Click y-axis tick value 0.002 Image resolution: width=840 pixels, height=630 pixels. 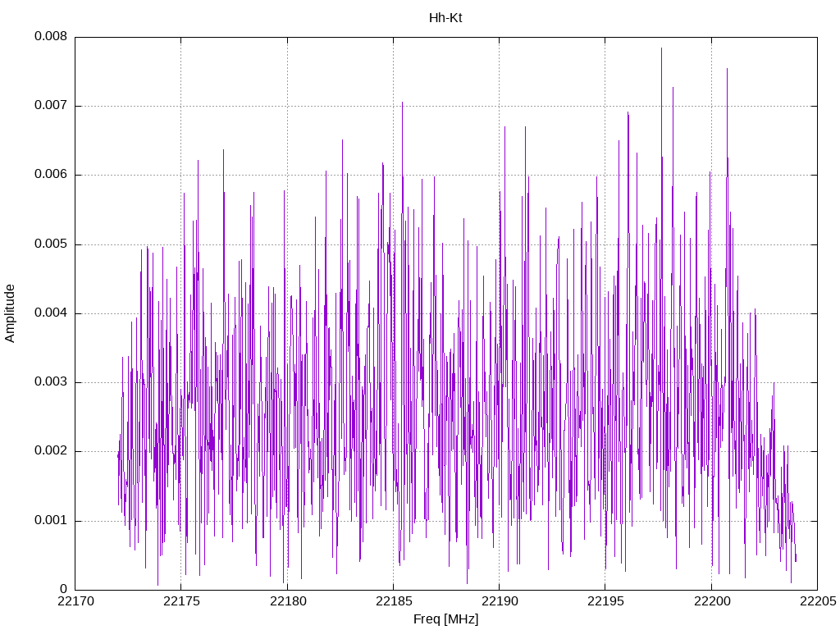tap(51, 450)
